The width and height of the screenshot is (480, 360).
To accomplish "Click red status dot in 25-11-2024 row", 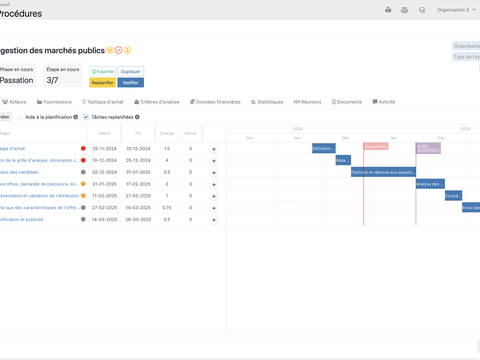I will coord(83,149).
